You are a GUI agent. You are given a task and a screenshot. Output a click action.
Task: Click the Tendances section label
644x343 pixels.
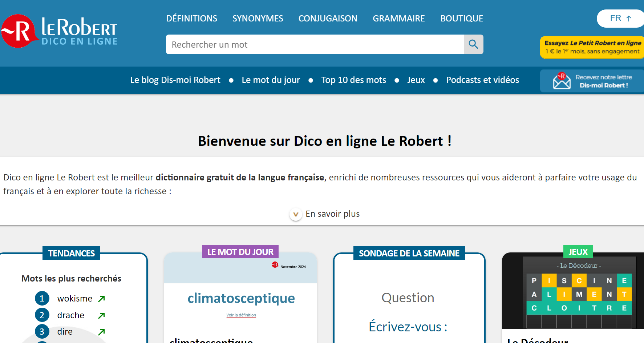[72, 253]
